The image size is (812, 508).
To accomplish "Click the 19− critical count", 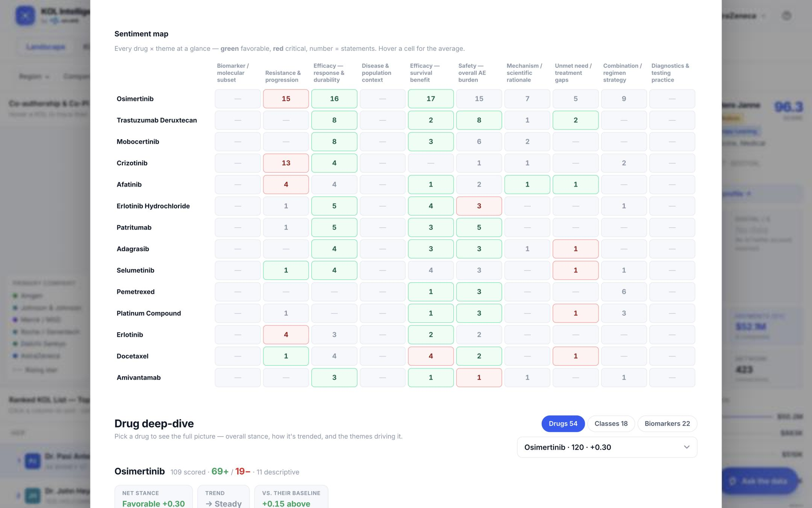I will tap(243, 471).
